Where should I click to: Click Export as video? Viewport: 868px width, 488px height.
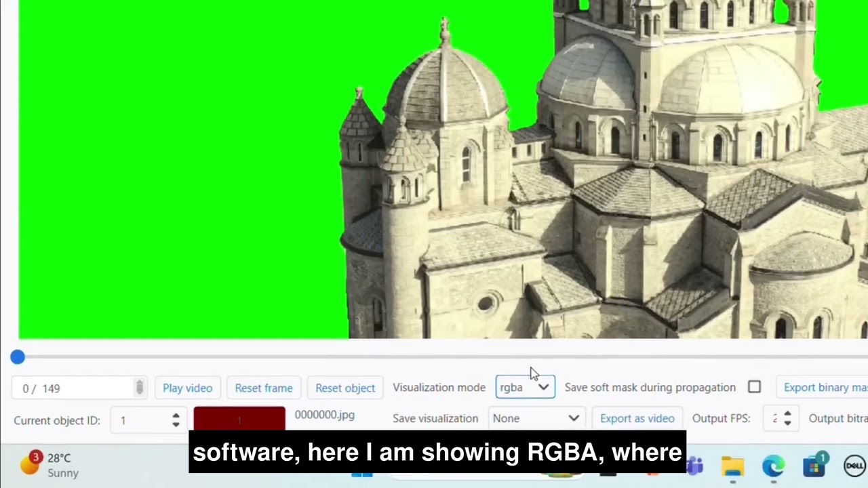click(637, 418)
